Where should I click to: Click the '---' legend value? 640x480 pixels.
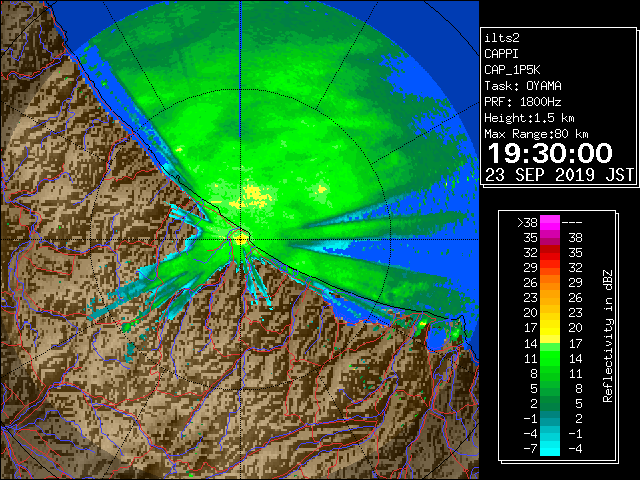(572, 223)
